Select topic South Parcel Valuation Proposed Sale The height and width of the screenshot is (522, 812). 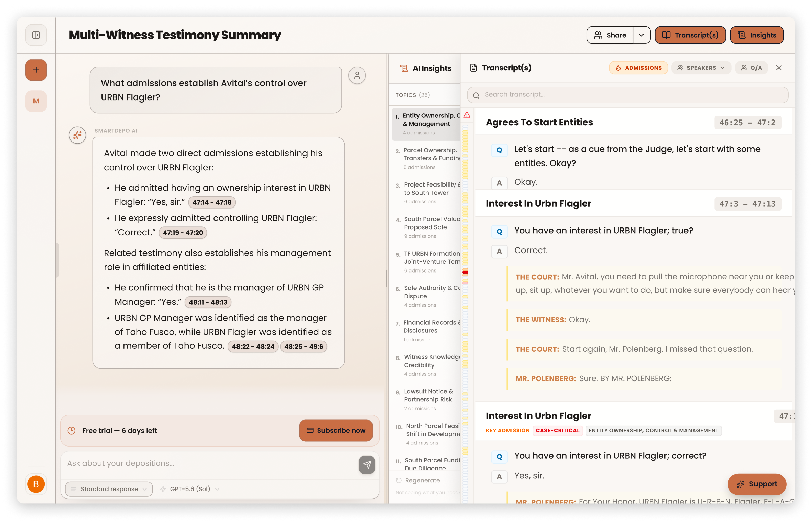coord(426,227)
